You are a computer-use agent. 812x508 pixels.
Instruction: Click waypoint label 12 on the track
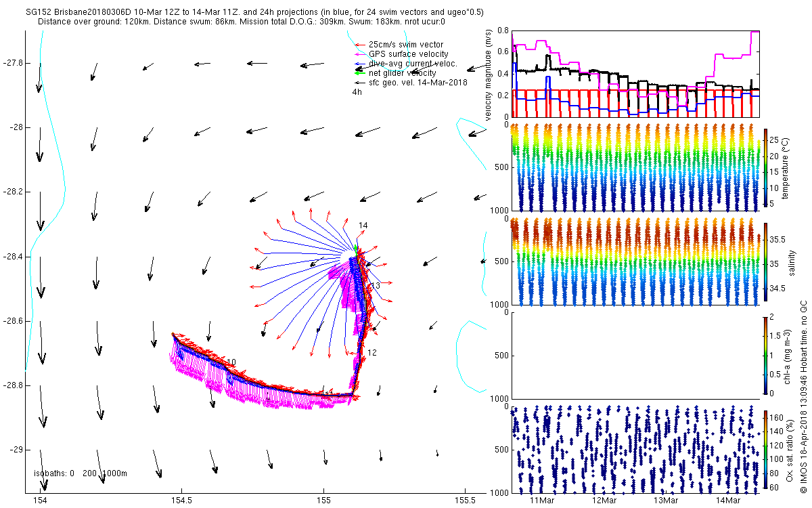(371, 353)
